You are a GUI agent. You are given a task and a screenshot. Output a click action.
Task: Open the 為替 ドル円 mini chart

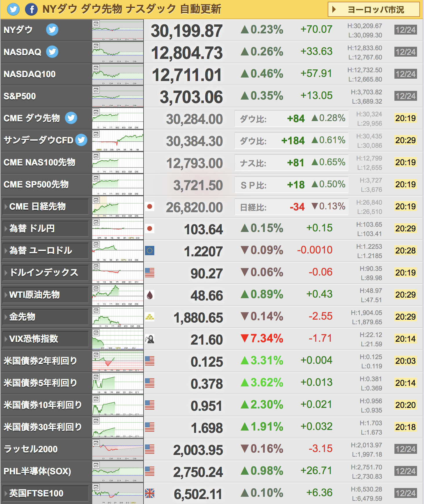(118, 229)
